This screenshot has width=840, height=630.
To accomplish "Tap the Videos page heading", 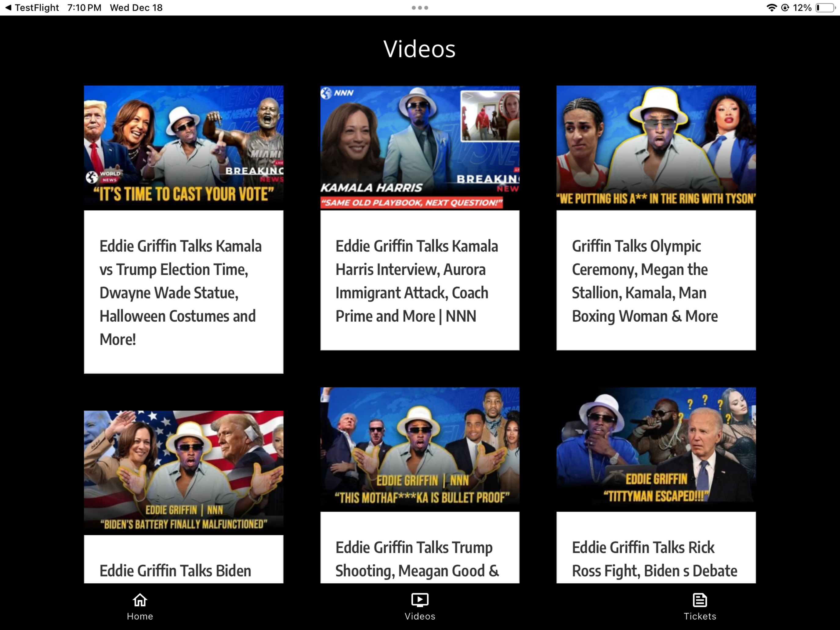I will [420, 49].
